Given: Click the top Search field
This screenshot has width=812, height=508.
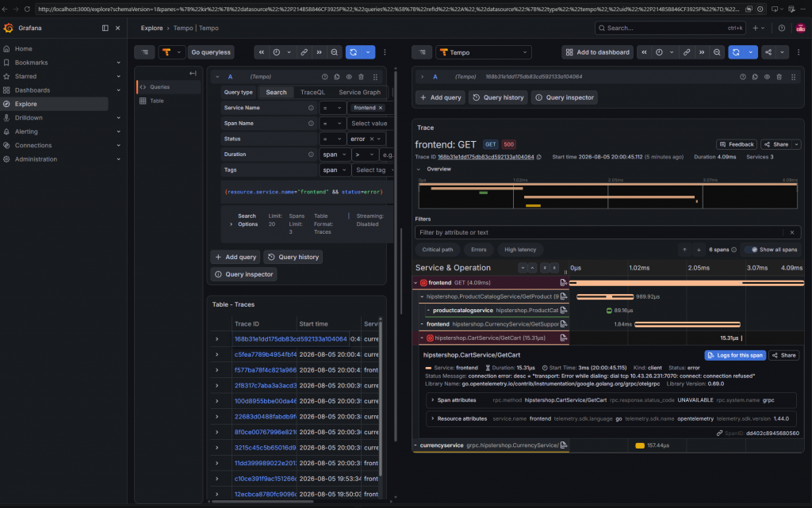Looking at the screenshot, I should click(x=670, y=28).
